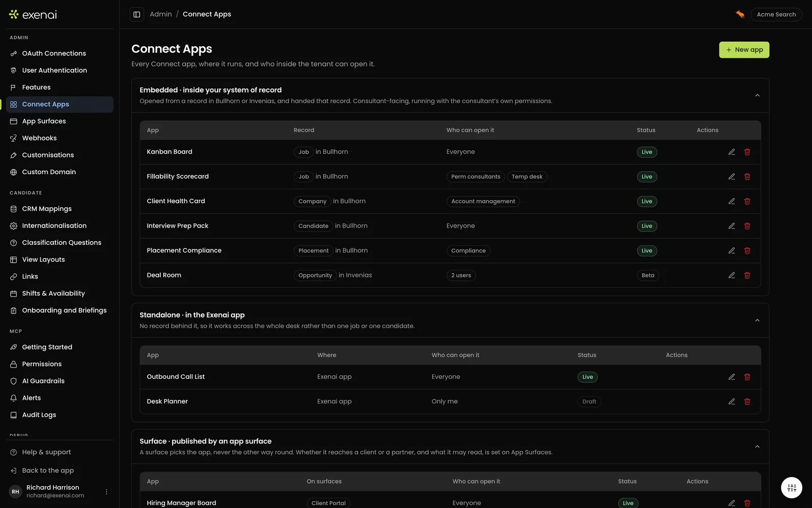
Task: Click the Draft status on Desk Planner
Action: point(589,402)
